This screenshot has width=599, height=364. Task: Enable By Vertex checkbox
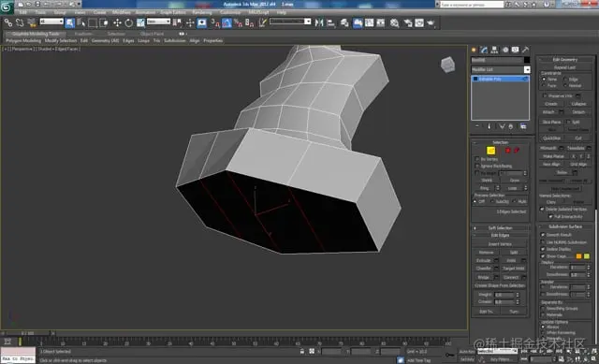[x=477, y=159]
